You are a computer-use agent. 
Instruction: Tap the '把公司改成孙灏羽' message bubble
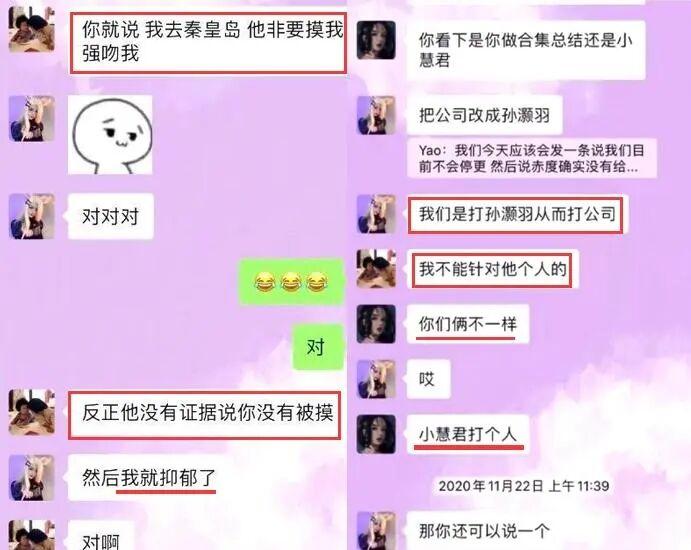(484, 115)
